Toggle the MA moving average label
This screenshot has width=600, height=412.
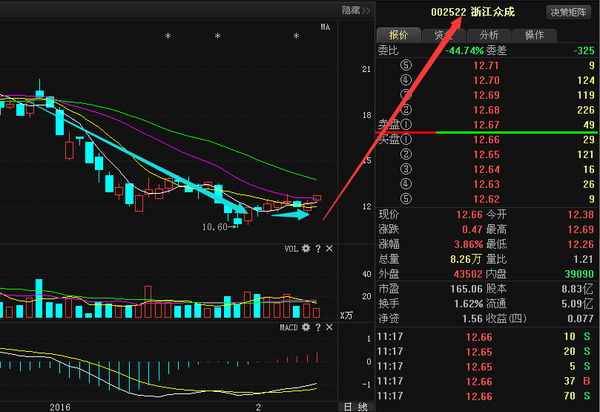[x=325, y=27]
